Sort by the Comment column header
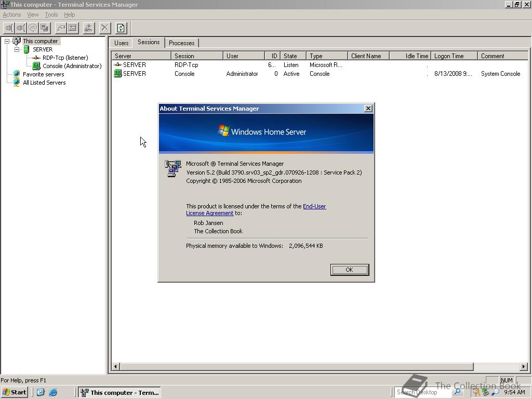Viewport: 532px width, 399px height. tap(503, 56)
